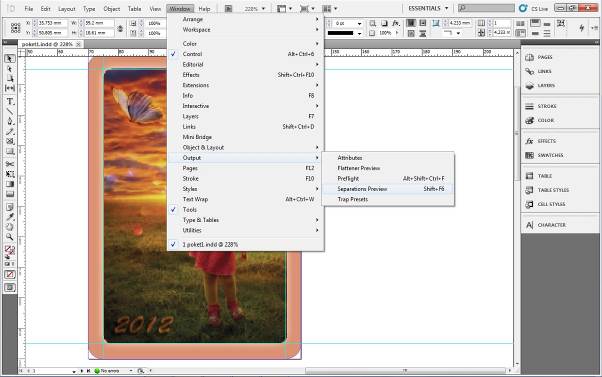Image resolution: width=602 pixels, height=377 pixels.
Task: Select the Zoom magnifier tool
Action: click(10, 237)
